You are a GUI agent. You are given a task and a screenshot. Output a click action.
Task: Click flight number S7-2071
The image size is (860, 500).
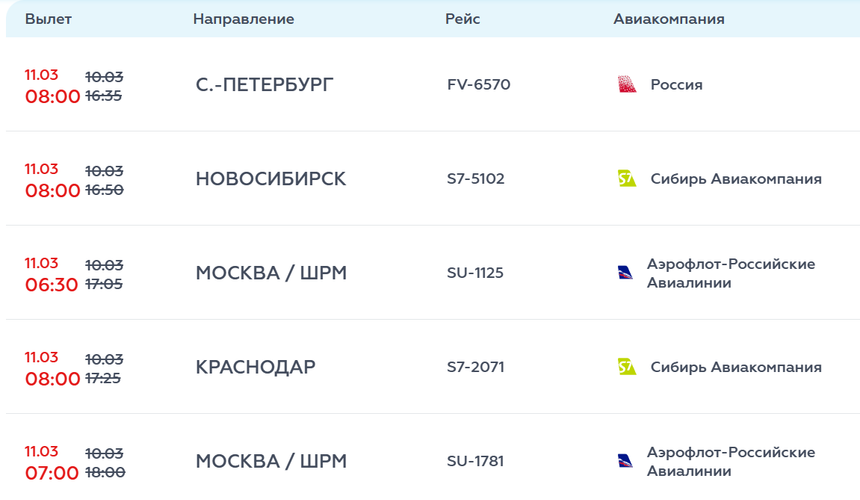pyautogui.click(x=475, y=367)
